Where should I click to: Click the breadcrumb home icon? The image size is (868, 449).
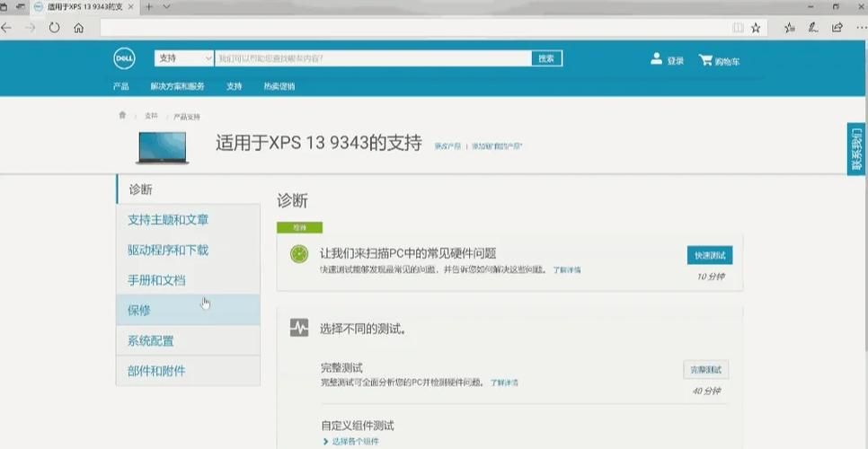122,115
